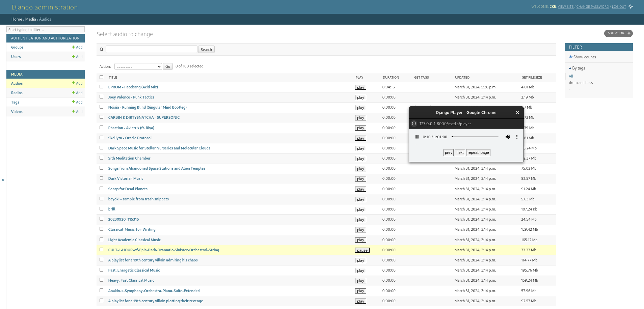Play the EPROM - Facebang track
The image size is (644, 309).
point(360,87)
